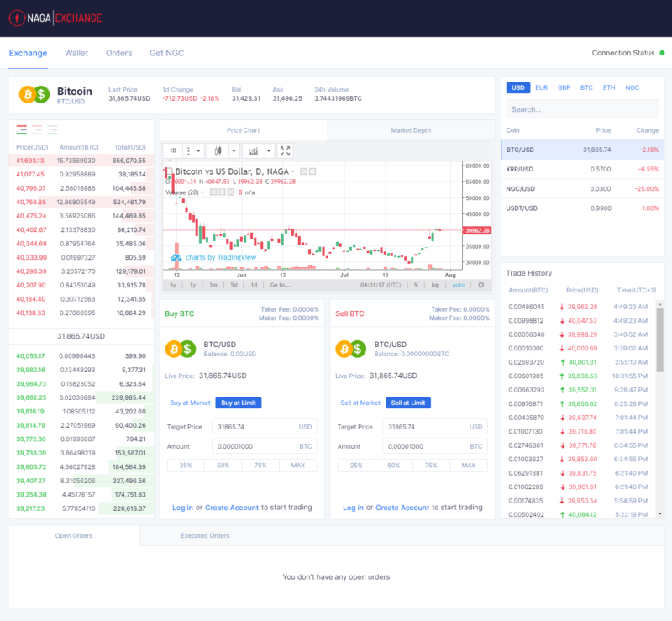
Task: Switch to the Orders tab
Action: pos(118,53)
